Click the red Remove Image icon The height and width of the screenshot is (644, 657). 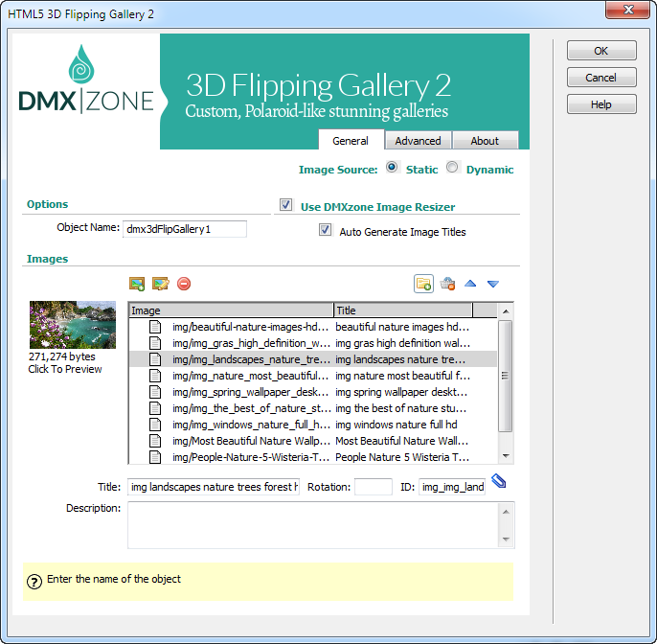coord(184,284)
